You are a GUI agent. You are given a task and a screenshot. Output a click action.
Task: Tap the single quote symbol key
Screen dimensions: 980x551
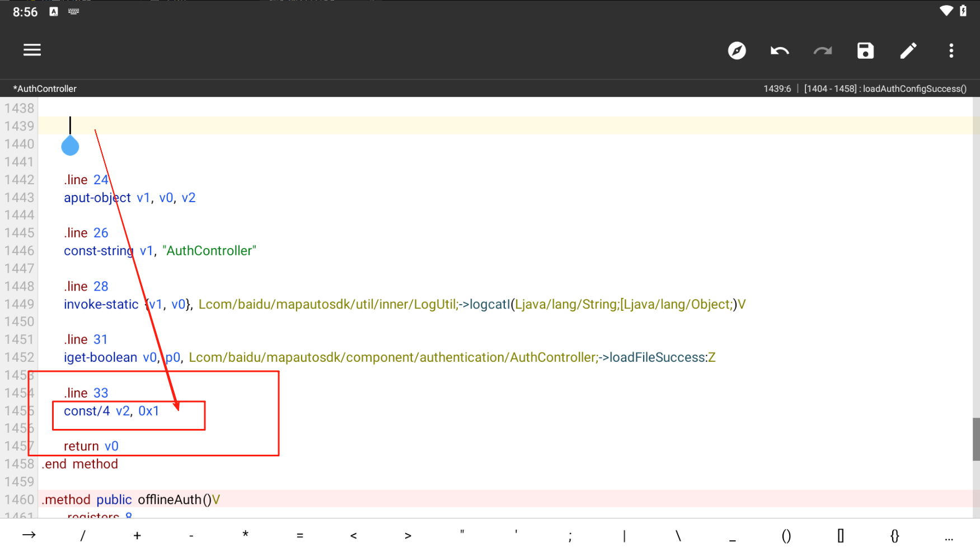[x=516, y=533]
